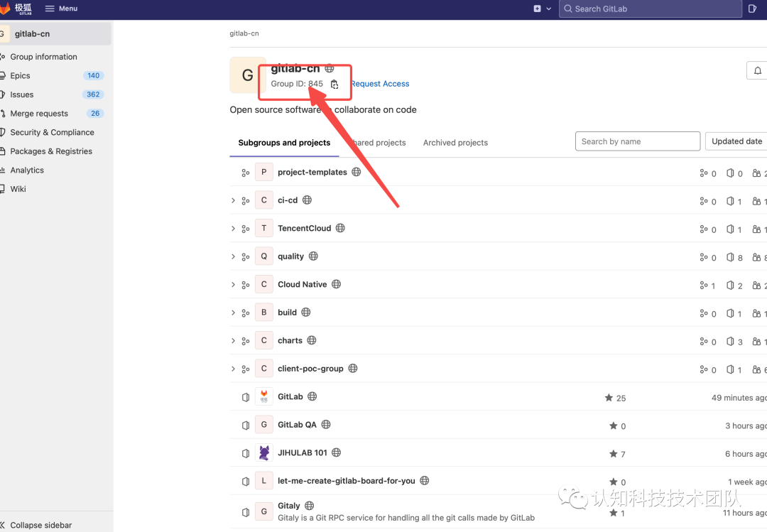
Task: Click the globe icon beside gitlab-cn heading
Action: (x=328, y=68)
